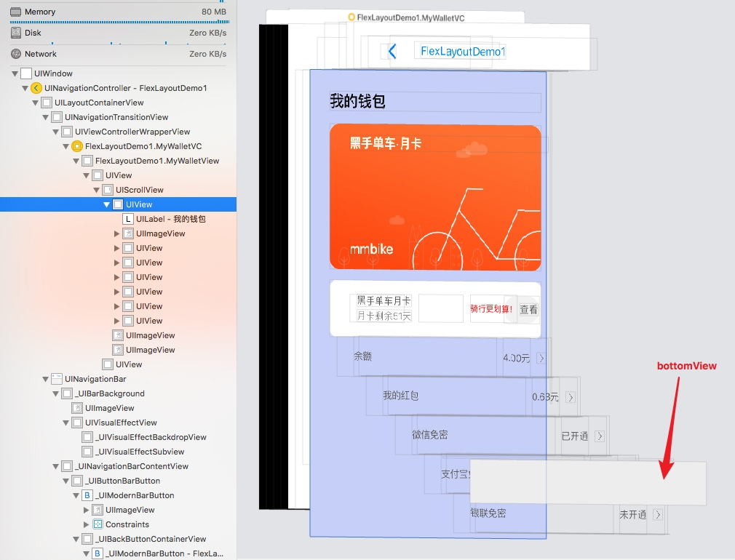The height and width of the screenshot is (560, 735).
Task: Select the UILabel - 我的钱包 row
Action: tap(118, 219)
